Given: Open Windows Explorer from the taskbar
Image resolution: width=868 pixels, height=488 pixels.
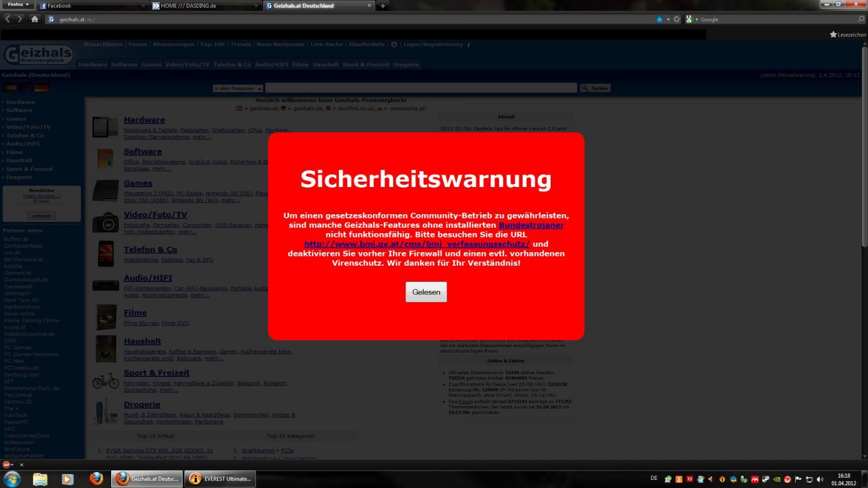Looking at the screenshot, I should tap(40, 479).
